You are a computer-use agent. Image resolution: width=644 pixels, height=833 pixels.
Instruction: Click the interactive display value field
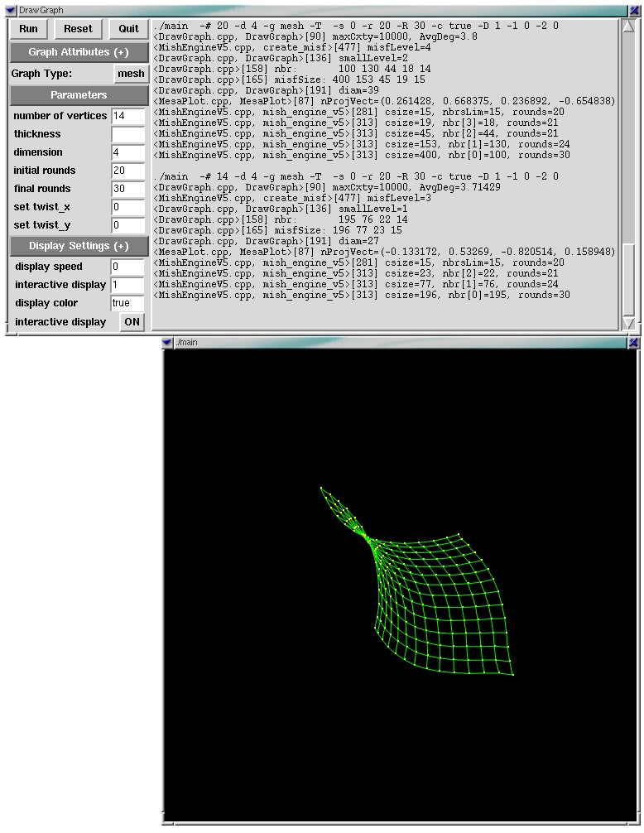click(127, 285)
